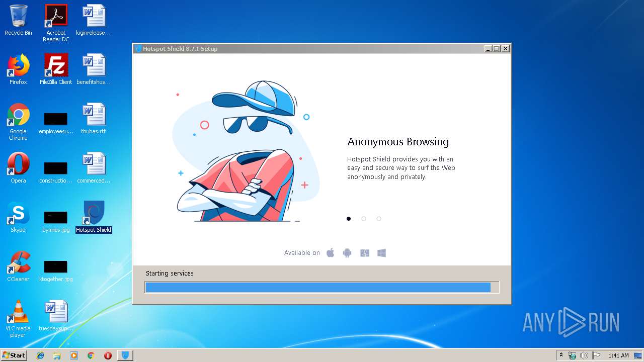Open FileZilla Client shortcut
The width and height of the screenshot is (644, 362).
[56, 69]
